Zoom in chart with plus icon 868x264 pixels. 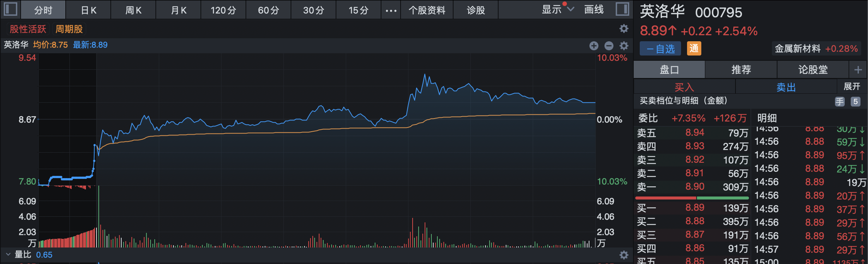click(x=594, y=46)
